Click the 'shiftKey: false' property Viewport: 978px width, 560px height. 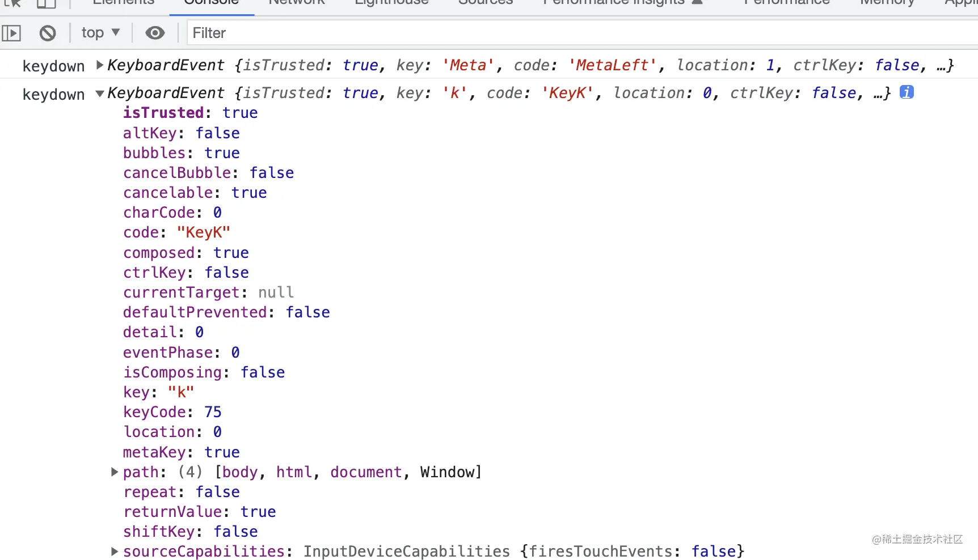click(x=191, y=532)
